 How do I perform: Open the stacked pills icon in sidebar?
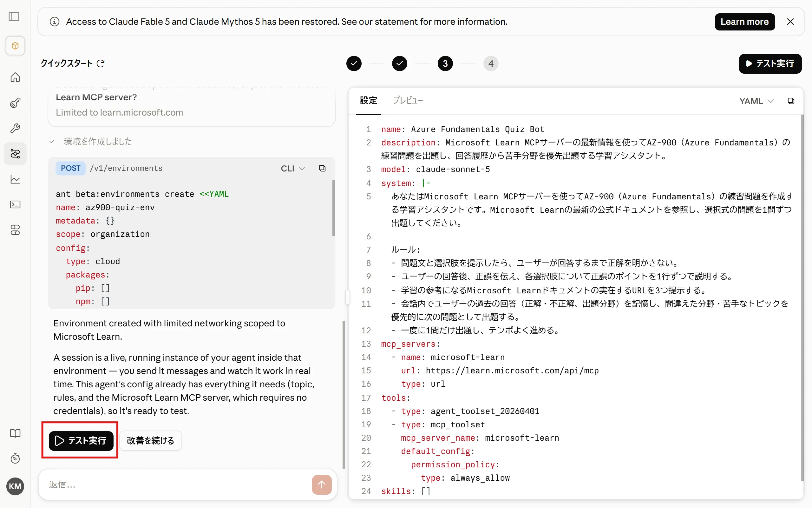click(x=15, y=230)
